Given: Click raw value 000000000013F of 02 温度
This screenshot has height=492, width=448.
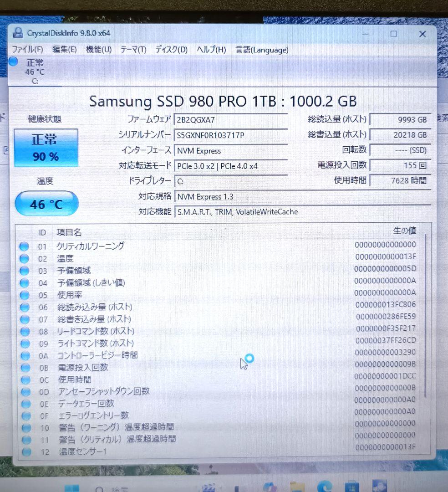Looking at the screenshot, I should 386,256.
